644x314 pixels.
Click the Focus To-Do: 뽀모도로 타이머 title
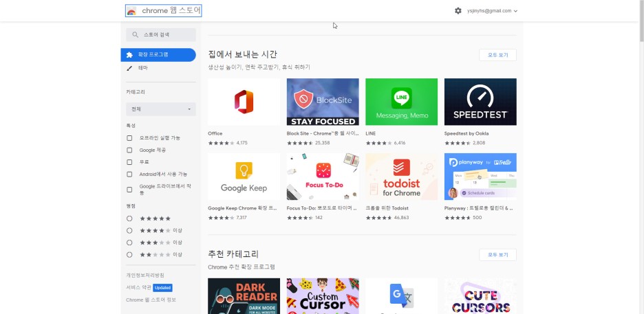point(321,208)
